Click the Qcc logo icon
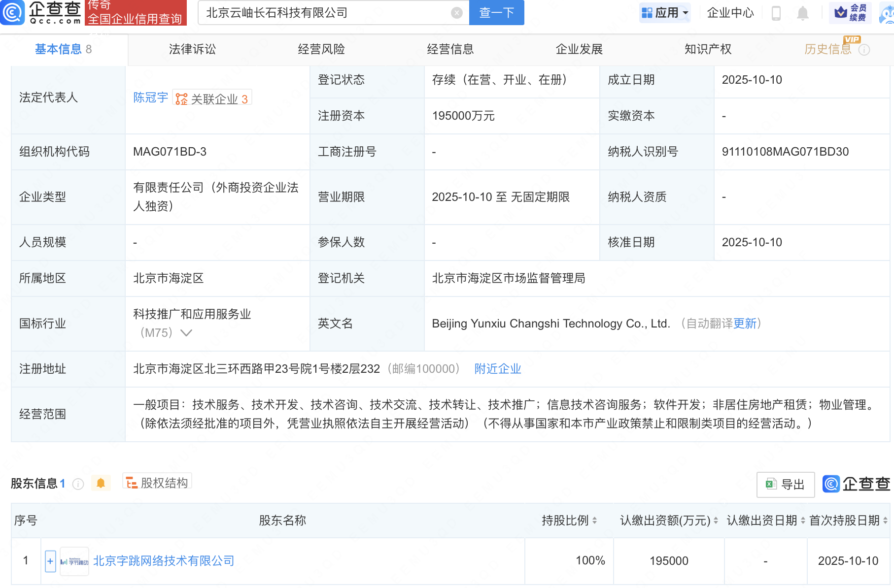894x588 pixels. 13,12
